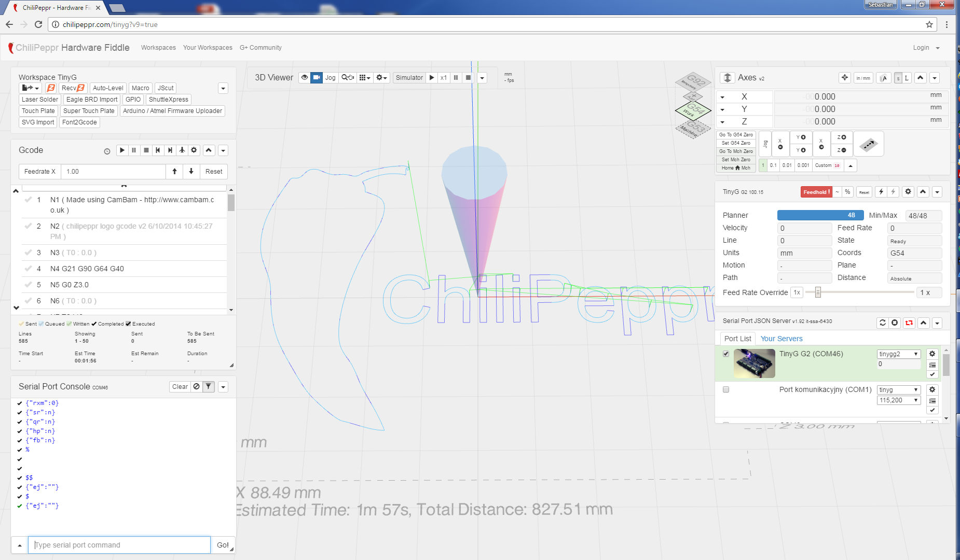Refresh serial port list
The height and width of the screenshot is (560, 960).
(883, 323)
